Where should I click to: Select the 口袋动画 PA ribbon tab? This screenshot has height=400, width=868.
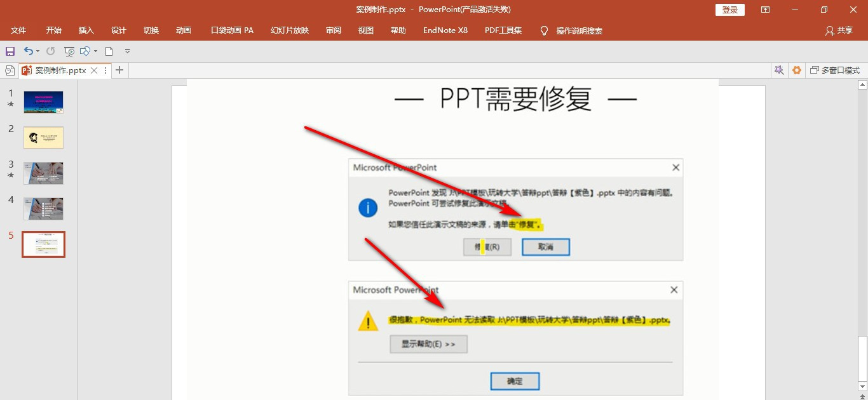[x=231, y=30]
